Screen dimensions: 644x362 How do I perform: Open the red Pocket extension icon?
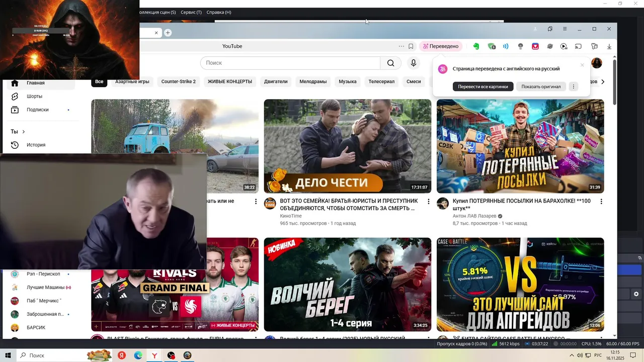pyautogui.click(x=535, y=46)
